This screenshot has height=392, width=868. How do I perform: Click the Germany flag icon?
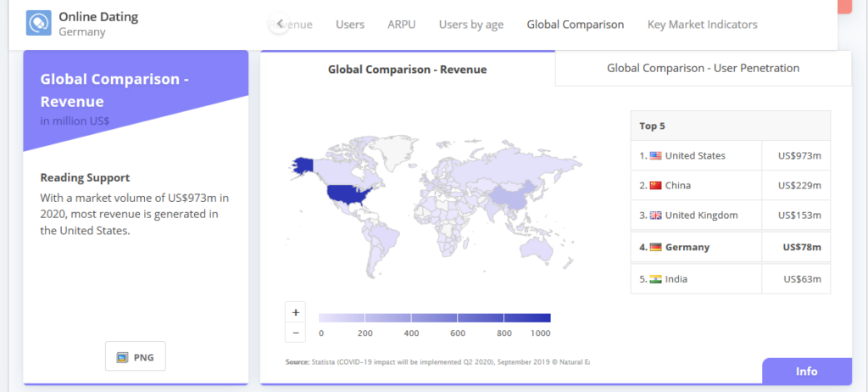[655, 247]
